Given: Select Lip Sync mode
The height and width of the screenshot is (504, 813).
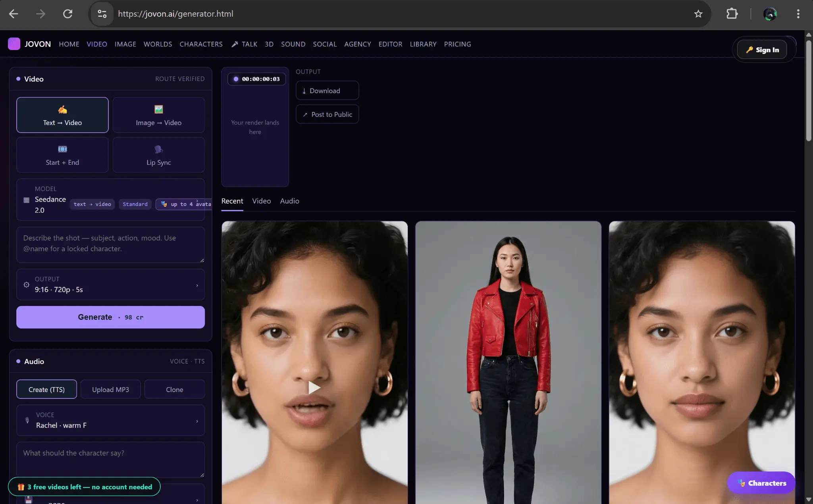Looking at the screenshot, I should tap(159, 155).
